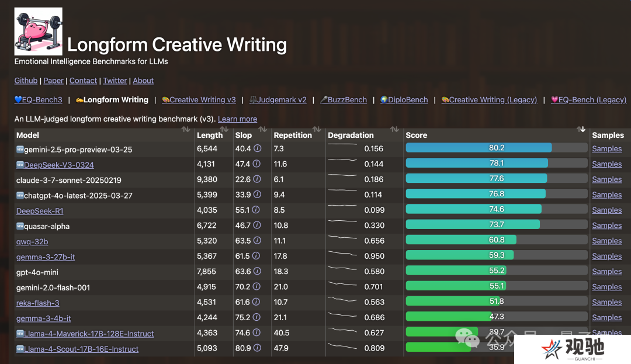The height and width of the screenshot is (364, 631).
Task: Click the repetition value 18.3
Action: tap(281, 271)
